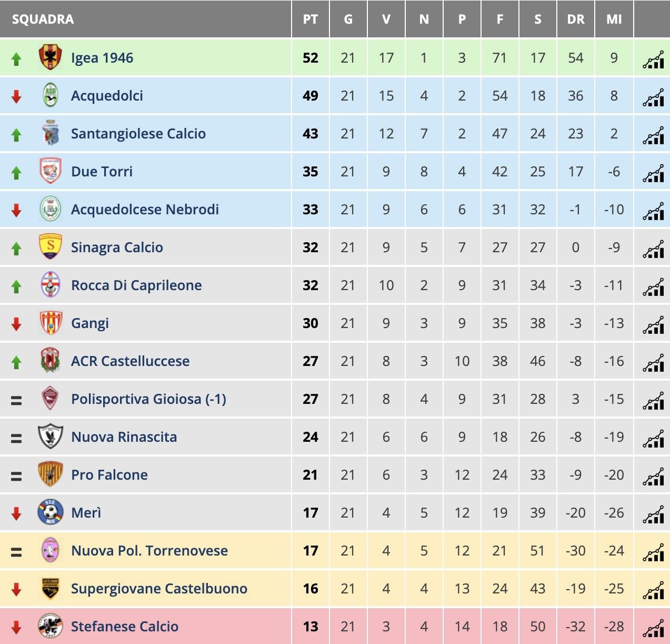Open the trend chart icon for Pro Falcone
This screenshot has width=670, height=644.
click(653, 477)
